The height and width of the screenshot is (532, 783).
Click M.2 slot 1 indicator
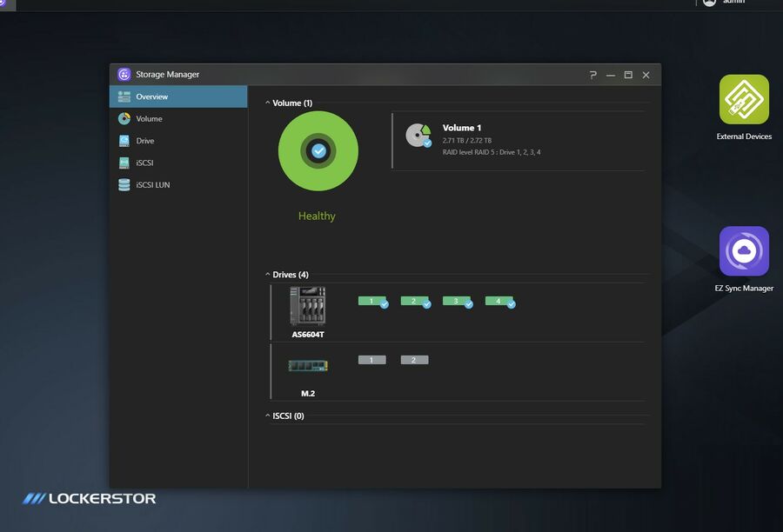(x=371, y=359)
